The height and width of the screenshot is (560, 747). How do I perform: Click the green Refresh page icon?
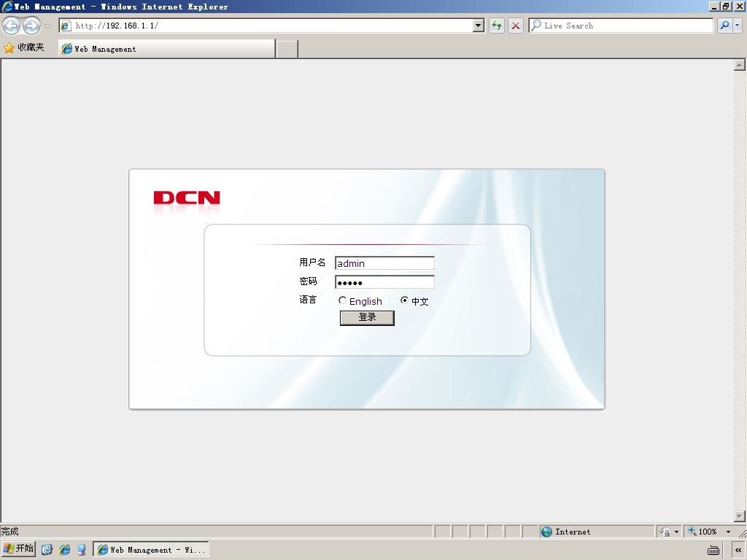click(497, 26)
